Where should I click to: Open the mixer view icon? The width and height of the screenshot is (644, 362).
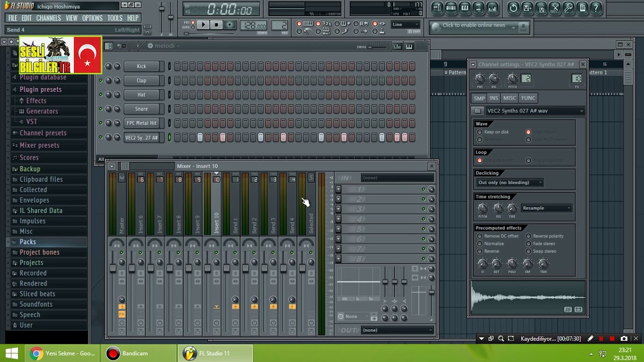coord(492,8)
